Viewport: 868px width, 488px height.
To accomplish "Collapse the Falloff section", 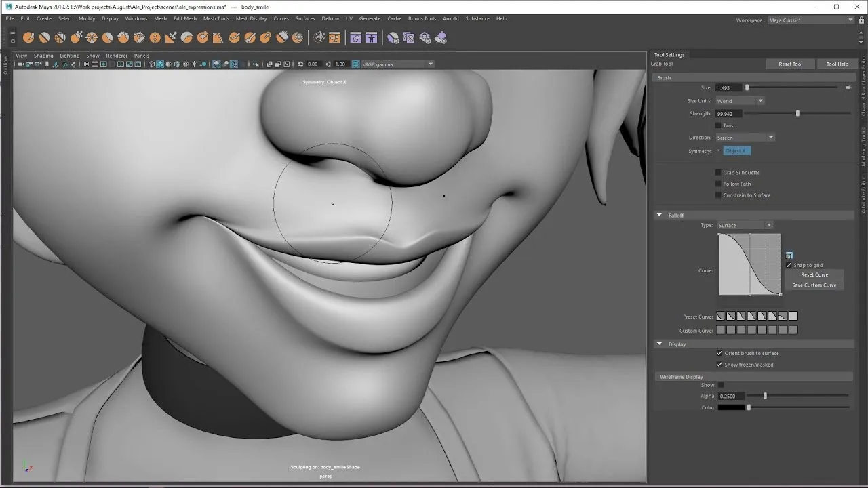I will coord(659,216).
